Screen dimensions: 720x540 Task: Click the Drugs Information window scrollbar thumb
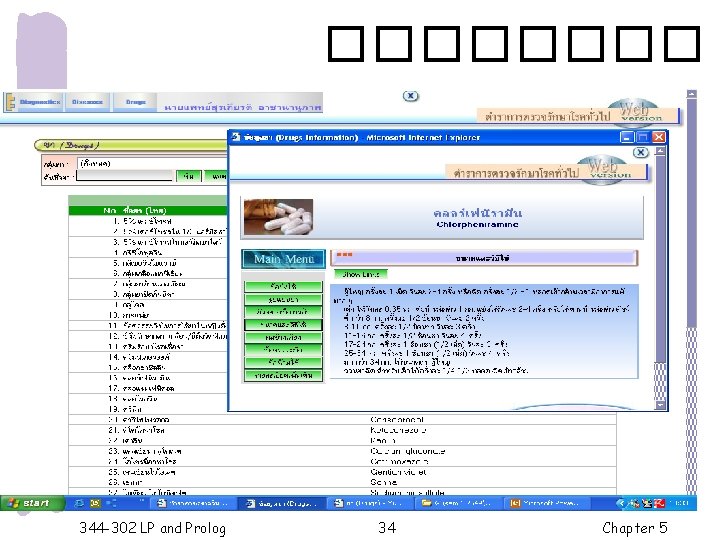coord(660,259)
